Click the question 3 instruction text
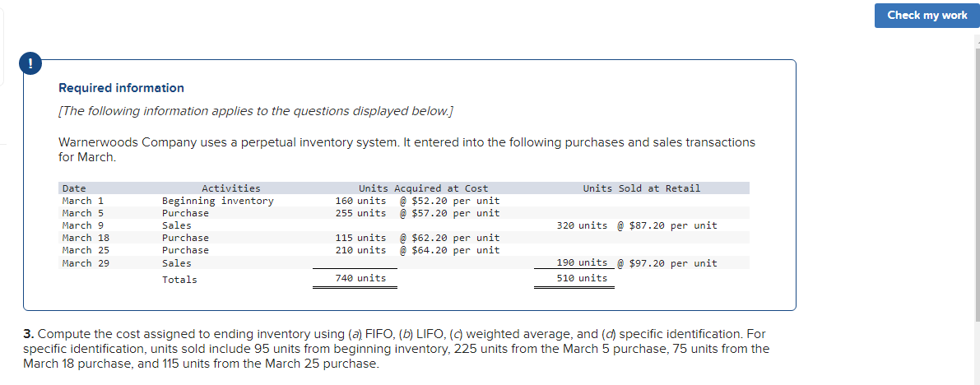This screenshot has height=385, width=980. click(x=397, y=348)
